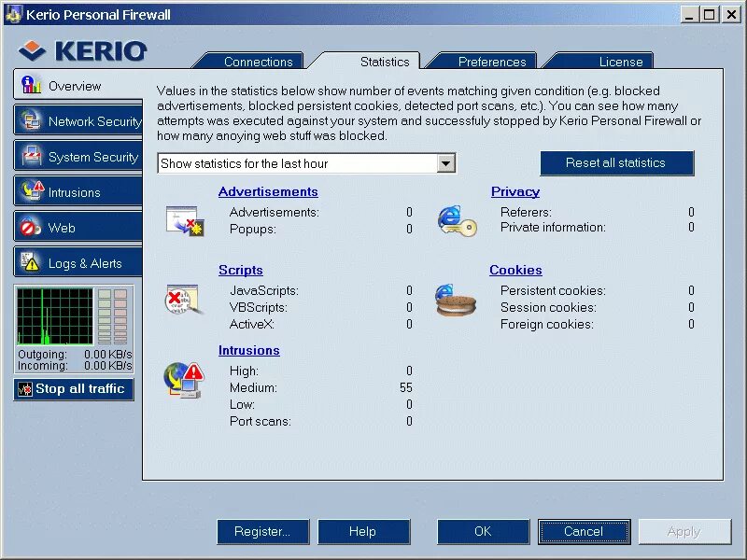Open the System Security section
This screenshot has height=560, width=747.
point(78,156)
